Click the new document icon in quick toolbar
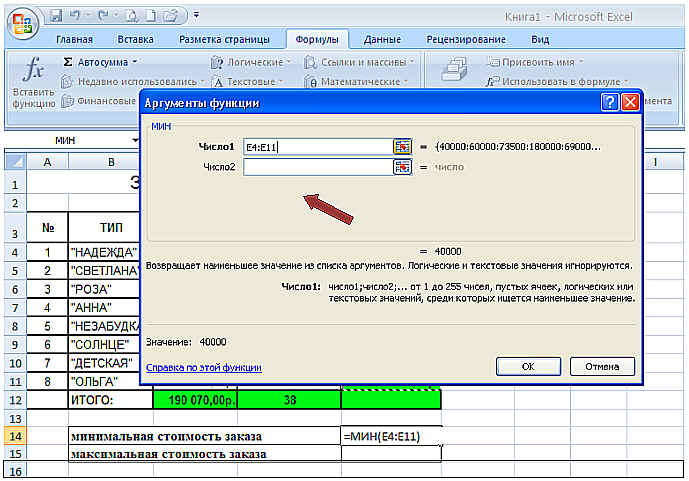The width and height of the screenshot is (689, 481). (151, 16)
